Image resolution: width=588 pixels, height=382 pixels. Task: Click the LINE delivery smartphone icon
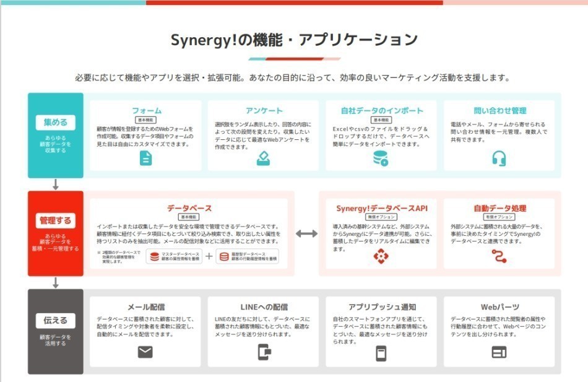(x=264, y=353)
